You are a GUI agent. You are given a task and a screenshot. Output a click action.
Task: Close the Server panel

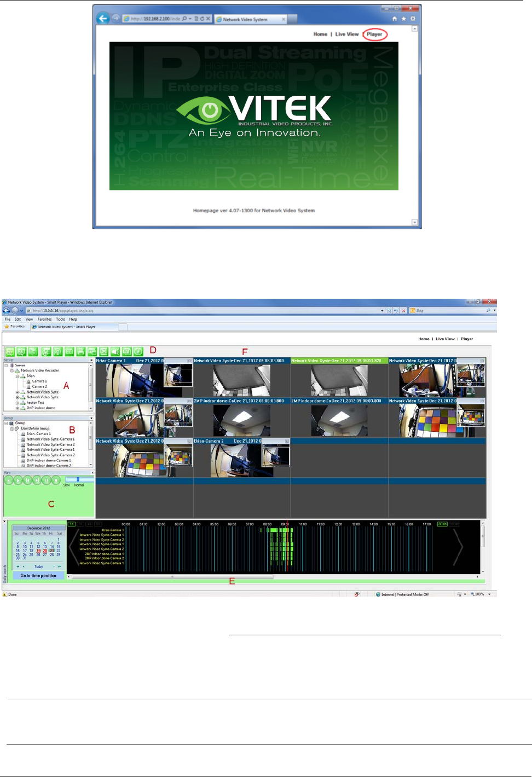[91, 360]
